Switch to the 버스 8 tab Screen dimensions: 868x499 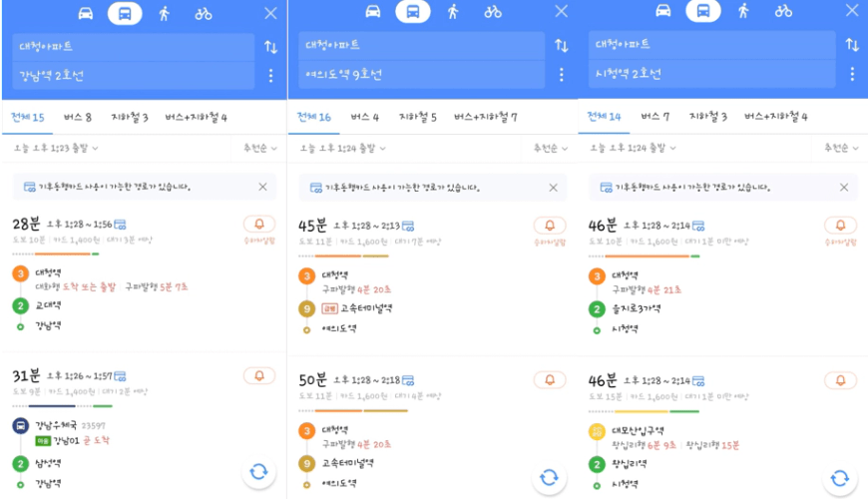click(78, 117)
